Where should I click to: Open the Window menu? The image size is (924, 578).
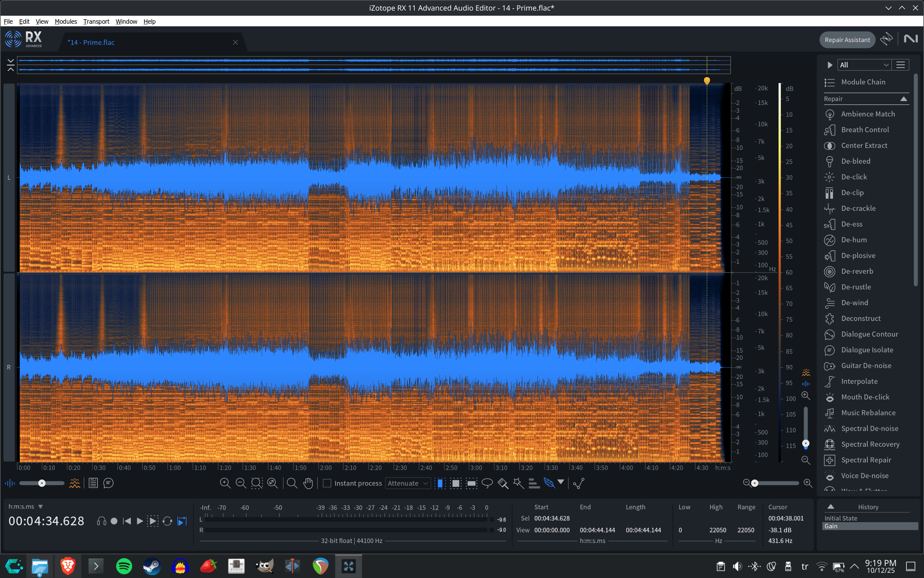click(126, 22)
